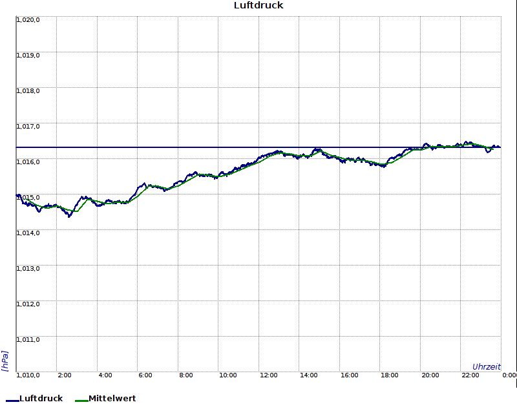Click the 6:00 time tick label

[145, 375]
